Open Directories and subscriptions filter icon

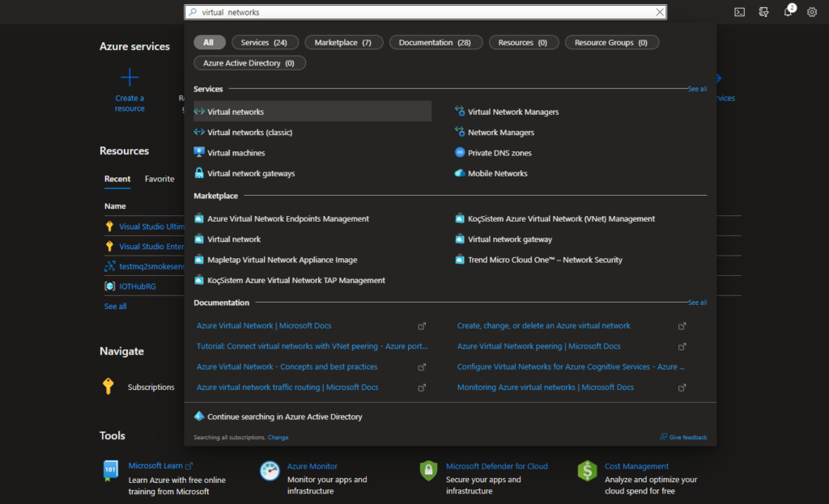coord(763,12)
